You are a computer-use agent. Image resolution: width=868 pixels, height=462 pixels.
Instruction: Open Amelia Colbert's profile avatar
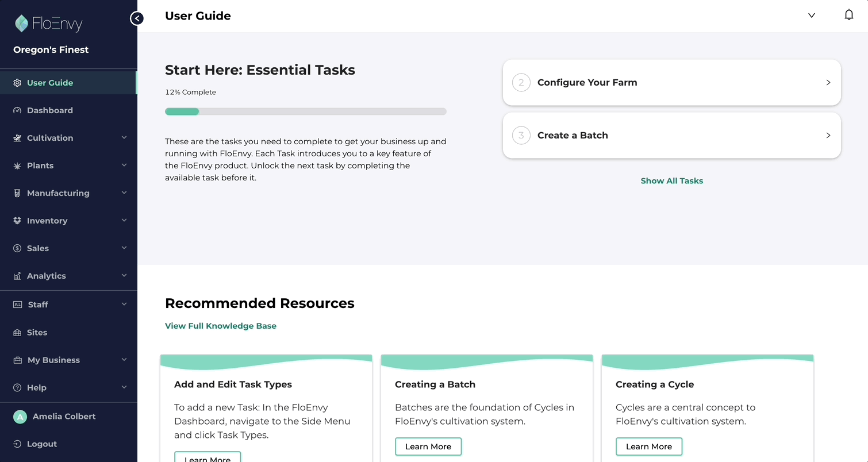point(20,416)
